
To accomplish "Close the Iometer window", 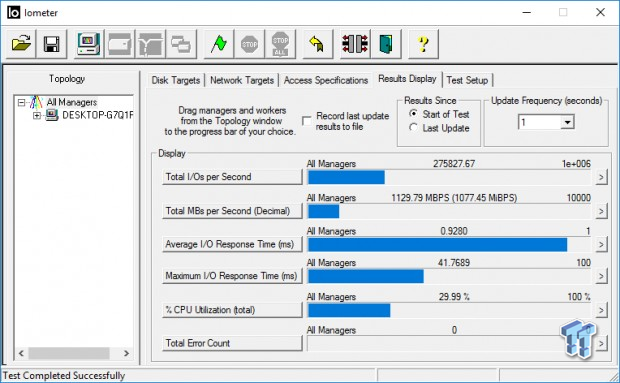I will pyautogui.click(x=600, y=12).
